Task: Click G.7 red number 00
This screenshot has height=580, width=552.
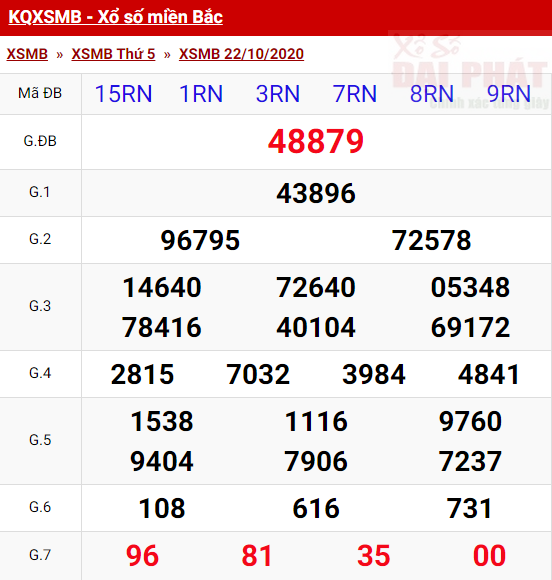Action: [489, 556]
